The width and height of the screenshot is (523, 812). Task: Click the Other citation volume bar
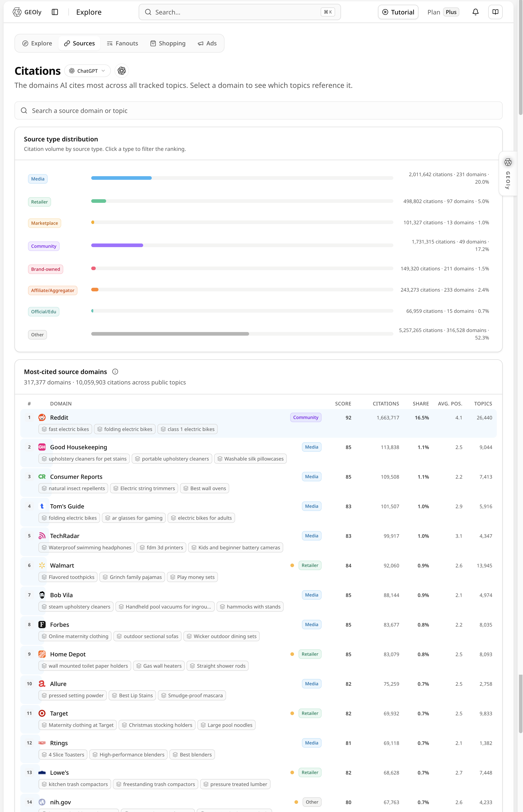(242, 334)
